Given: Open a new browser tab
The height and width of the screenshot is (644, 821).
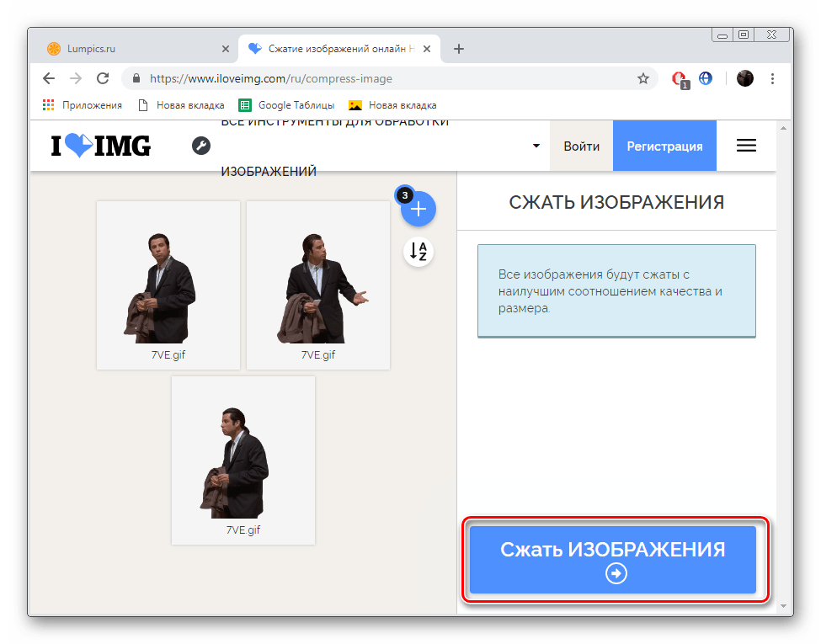Looking at the screenshot, I should (x=459, y=49).
